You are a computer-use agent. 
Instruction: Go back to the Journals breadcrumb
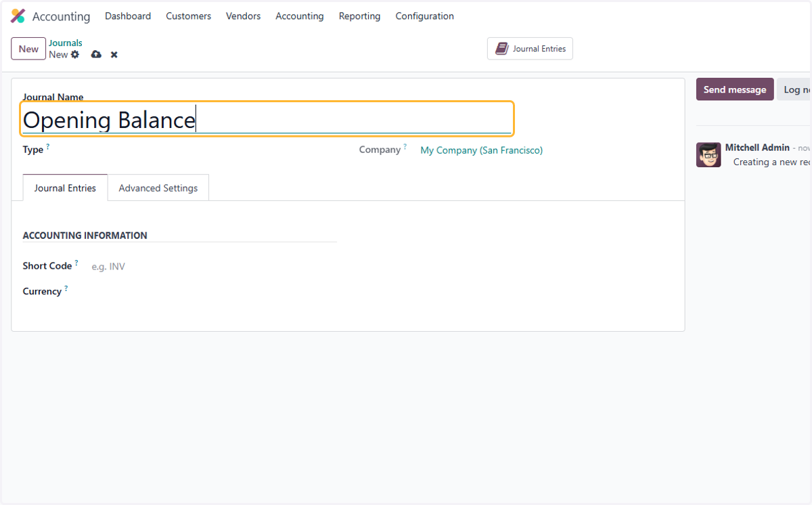click(x=66, y=43)
